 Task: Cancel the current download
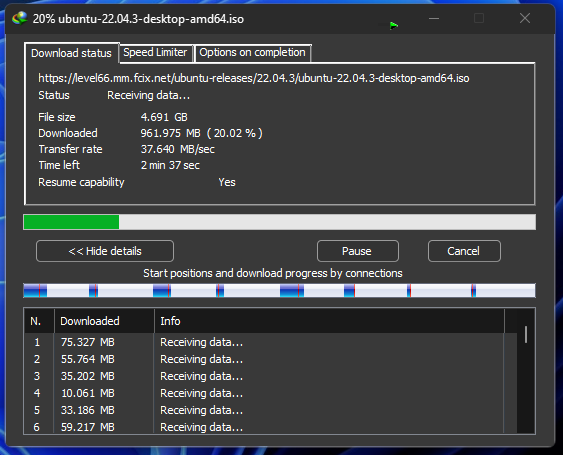(x=464, y=251)
